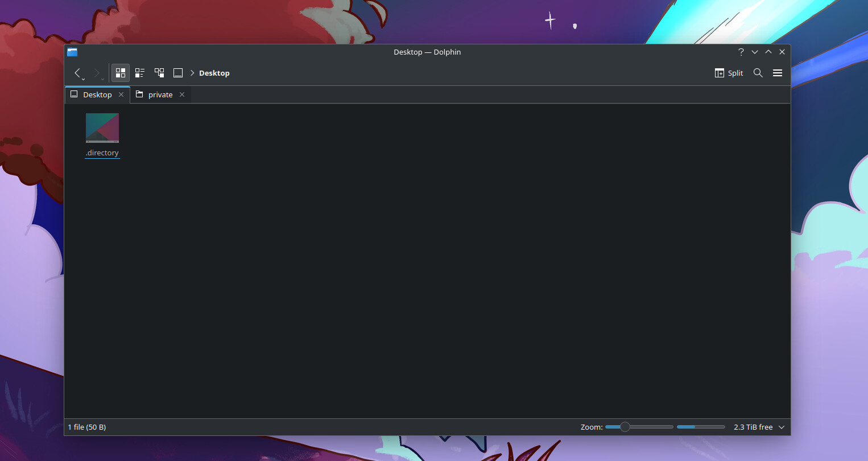This screenshot has width=868, height=461.
Task: Go back using the back arrow
Action: coord(77,73)
